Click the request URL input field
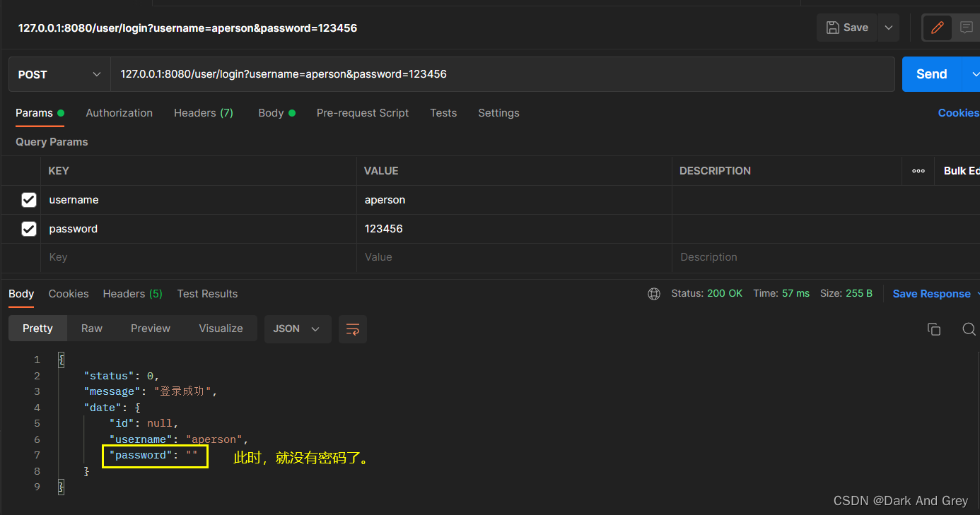 503,74
